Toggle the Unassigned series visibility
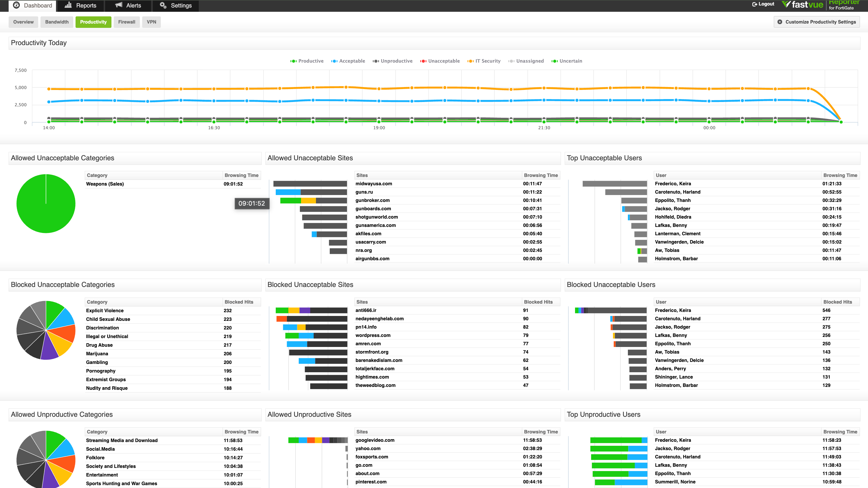This screenshot has height=488, width=868. point(526,61)
